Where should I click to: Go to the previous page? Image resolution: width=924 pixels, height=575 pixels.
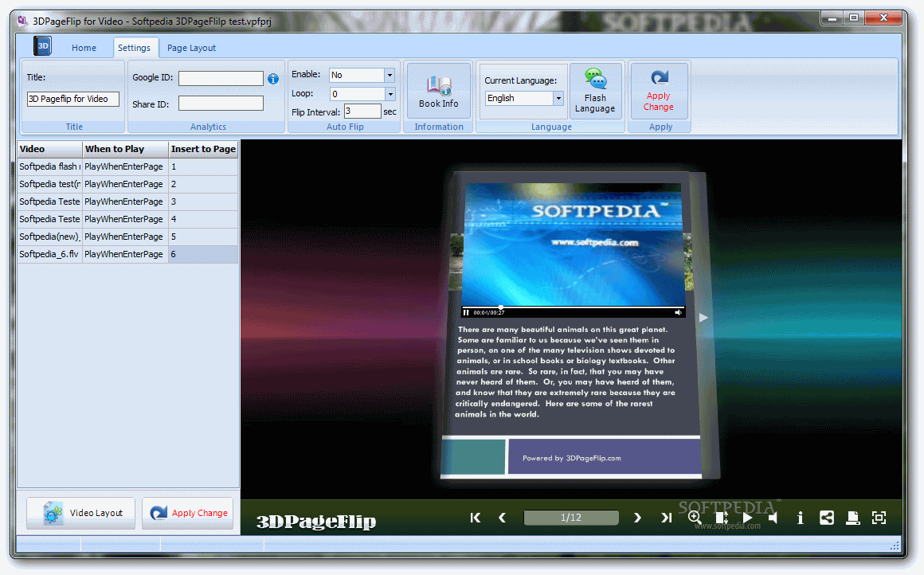pos(502,518)
